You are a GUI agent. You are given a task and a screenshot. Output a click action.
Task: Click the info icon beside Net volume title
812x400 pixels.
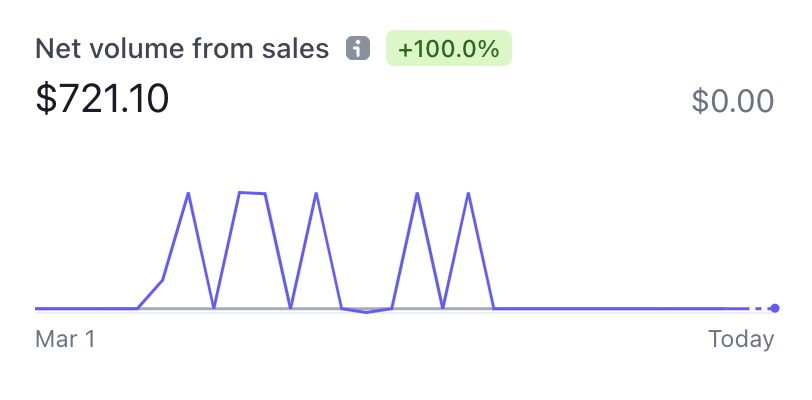point(357,48)
